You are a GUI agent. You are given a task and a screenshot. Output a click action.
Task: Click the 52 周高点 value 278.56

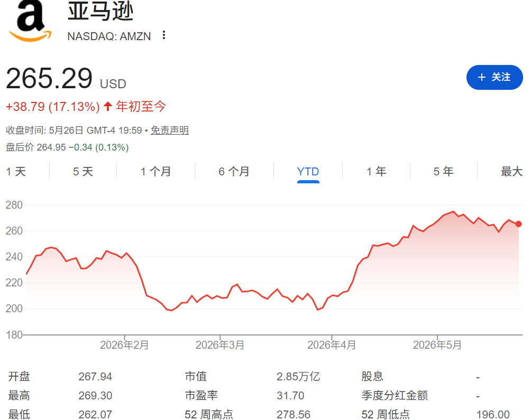[294, 414]
